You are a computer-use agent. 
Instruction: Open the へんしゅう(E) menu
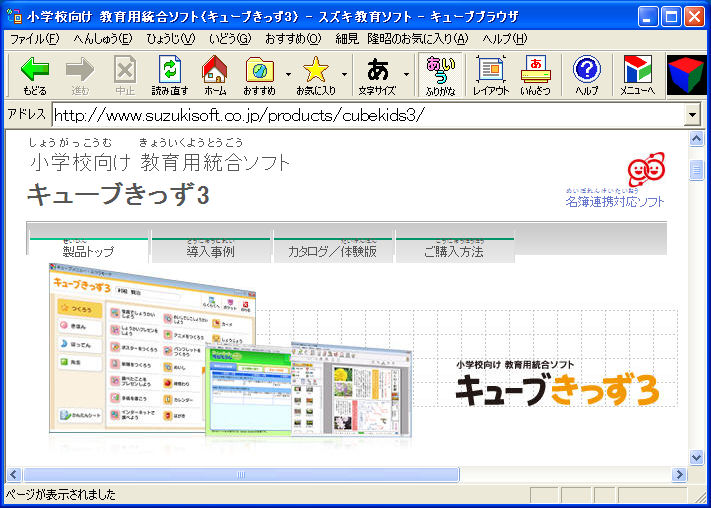tap(103, 39)
